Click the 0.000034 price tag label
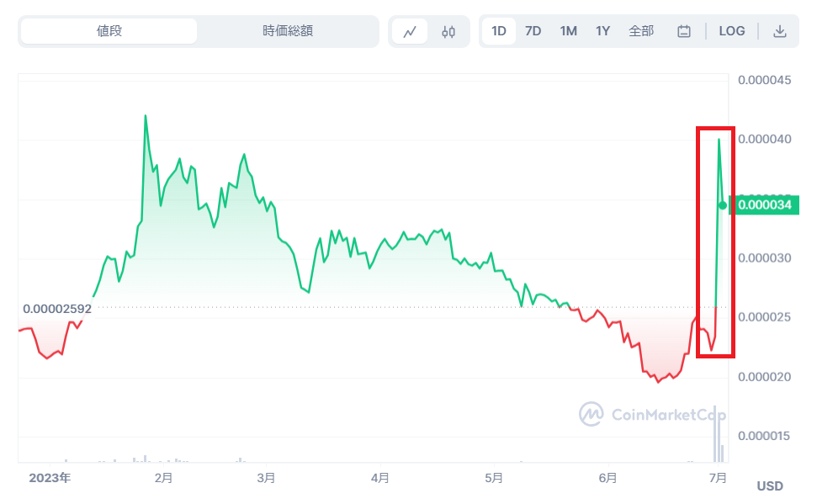817x504 pixels. (x=767, y=204)
